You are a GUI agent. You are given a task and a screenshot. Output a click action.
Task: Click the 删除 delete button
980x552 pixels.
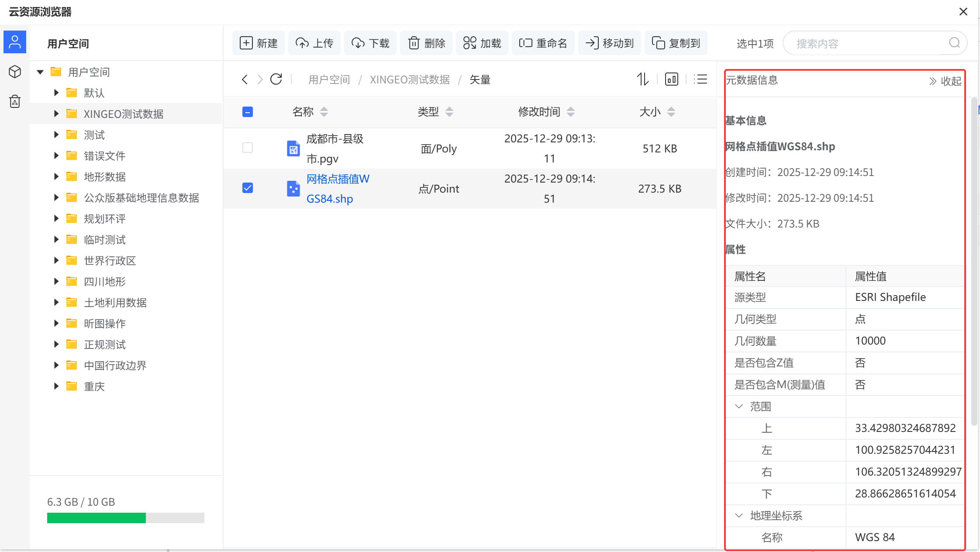[x=426, y=43]
